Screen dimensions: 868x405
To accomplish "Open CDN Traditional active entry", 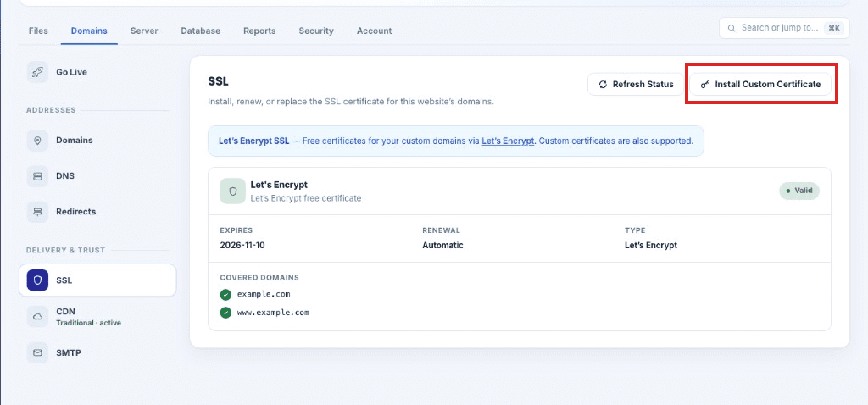I will [97, 317].
